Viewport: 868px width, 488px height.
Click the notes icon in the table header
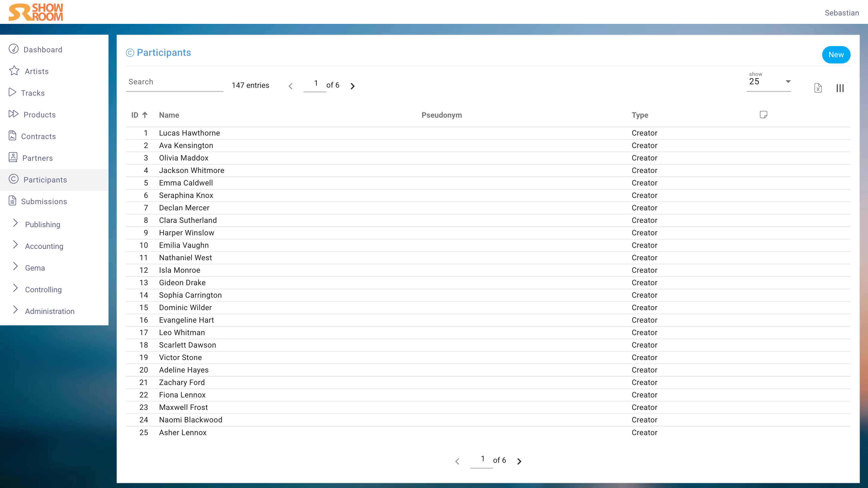tap(764, 114)
